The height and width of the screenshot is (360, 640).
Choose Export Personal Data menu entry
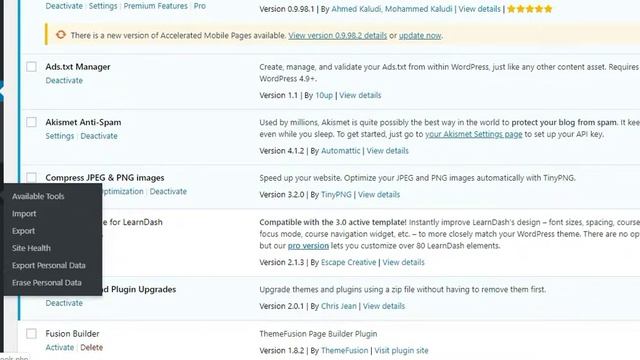[49, 265]
